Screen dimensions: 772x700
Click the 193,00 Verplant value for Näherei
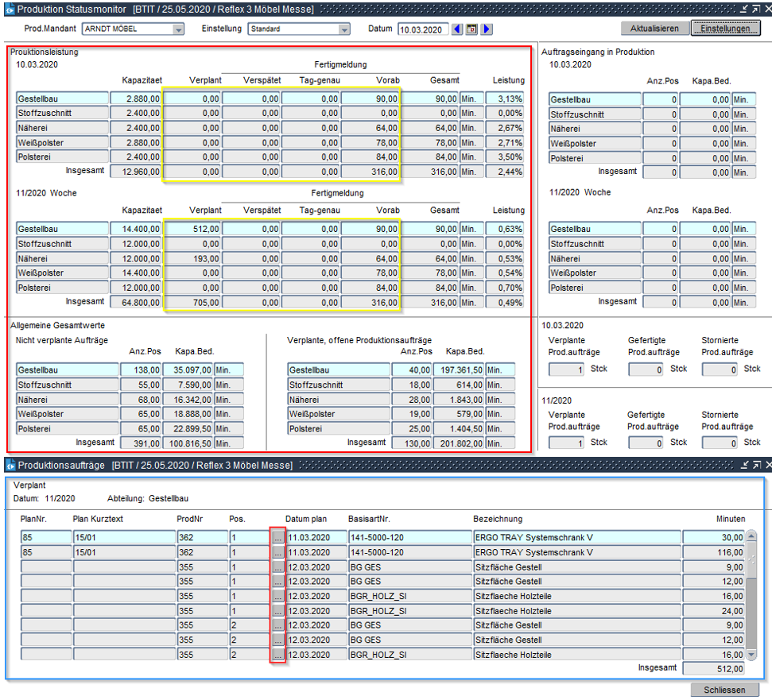[192, 258]
